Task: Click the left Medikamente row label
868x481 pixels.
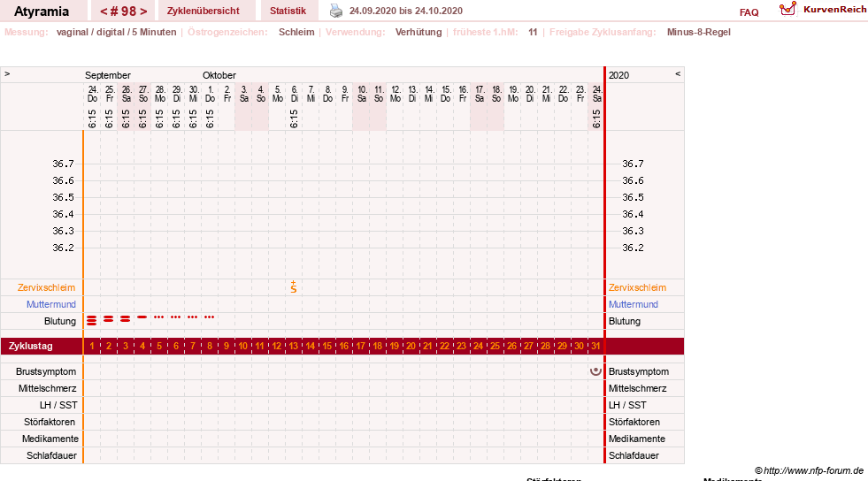Action: click(50, 439)
